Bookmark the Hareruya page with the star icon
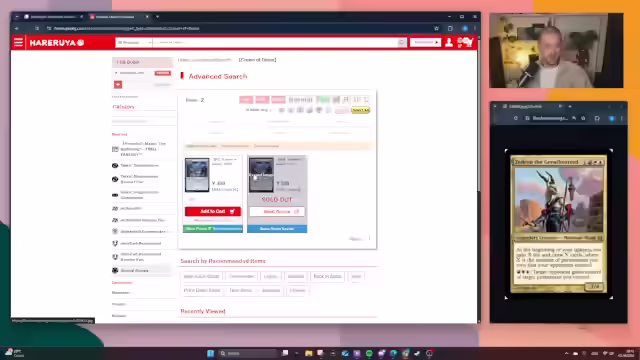640x360 pixels. [x=436, y=29]
